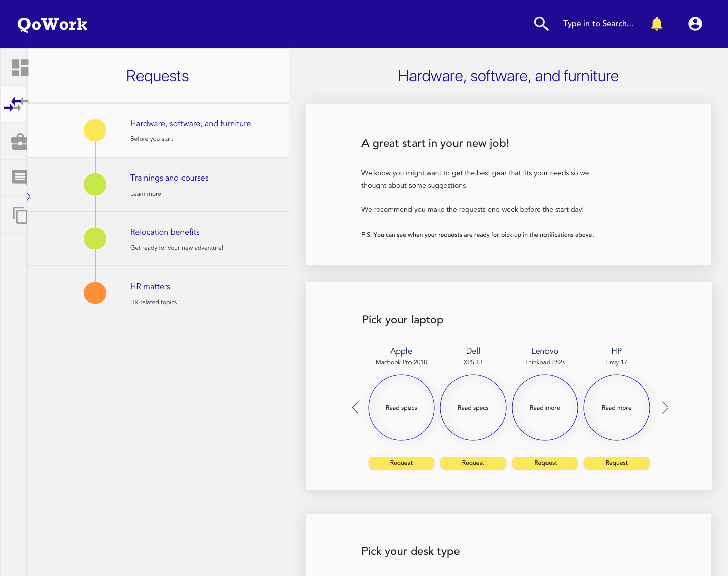Select Trainings and courses item

click(169, 178)
